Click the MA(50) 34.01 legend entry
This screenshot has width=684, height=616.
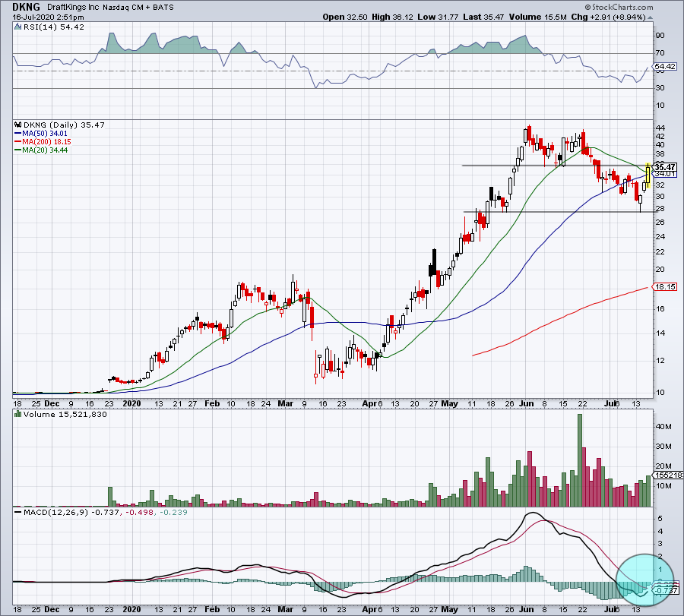tap(45, 134)
